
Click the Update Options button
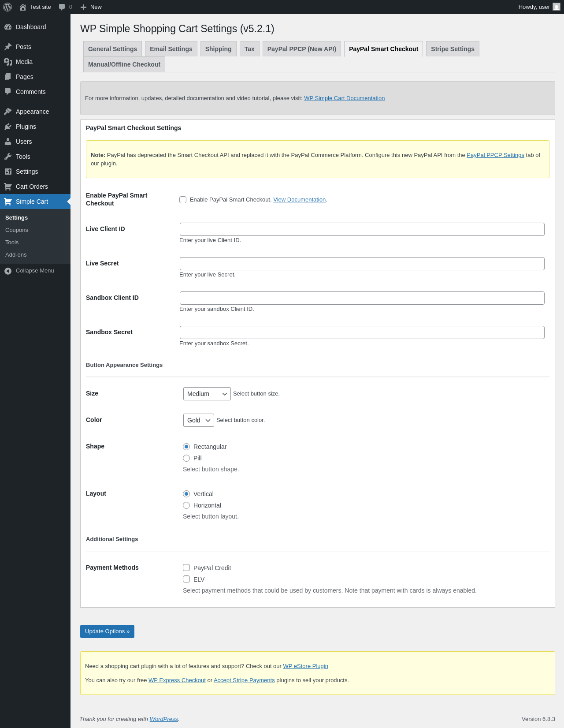click(107, 631)
